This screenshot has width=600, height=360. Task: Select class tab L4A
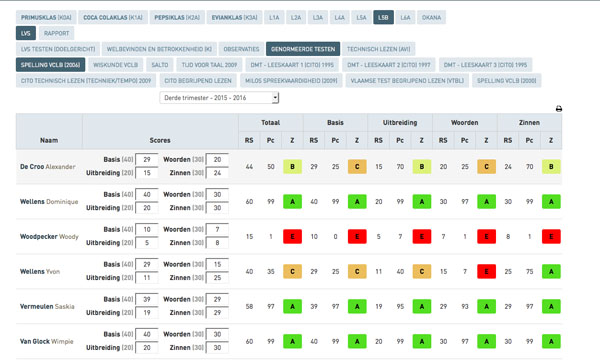pos(339,17)
